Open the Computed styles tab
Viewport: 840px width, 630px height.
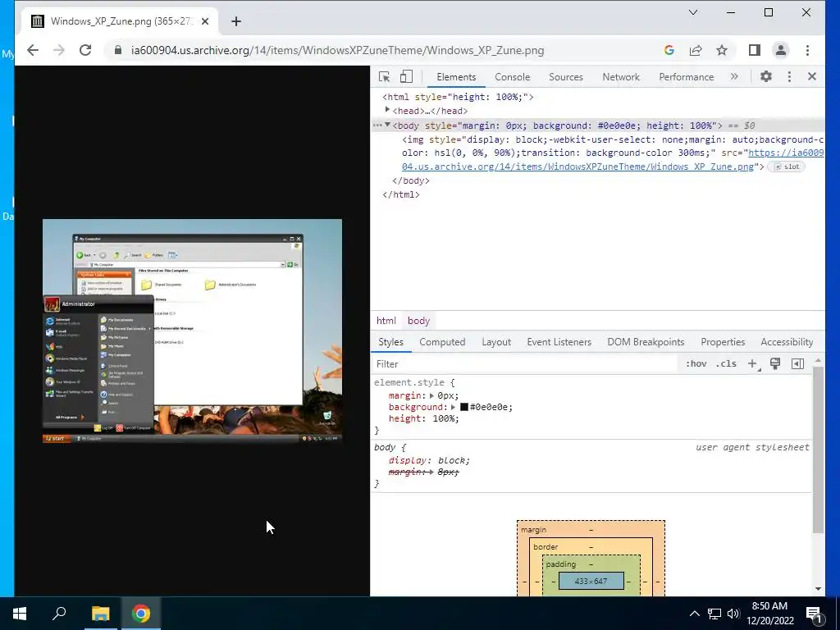(442, 342)
